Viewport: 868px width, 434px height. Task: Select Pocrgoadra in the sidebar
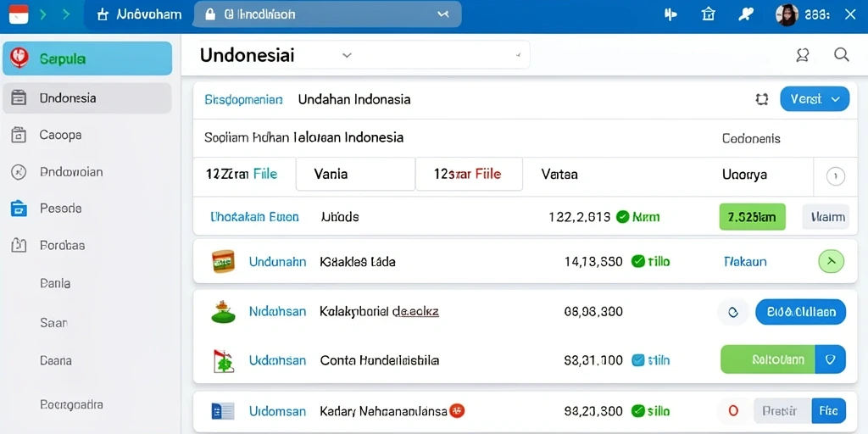71,404
